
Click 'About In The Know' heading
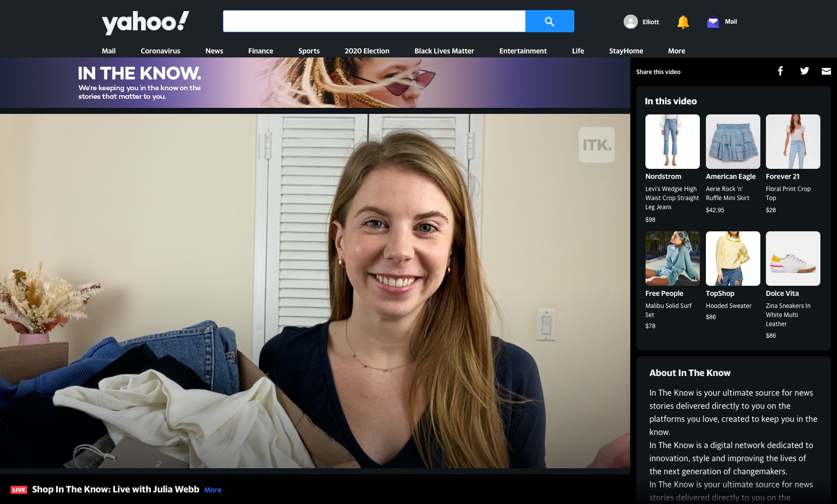(x=690, y=373)
